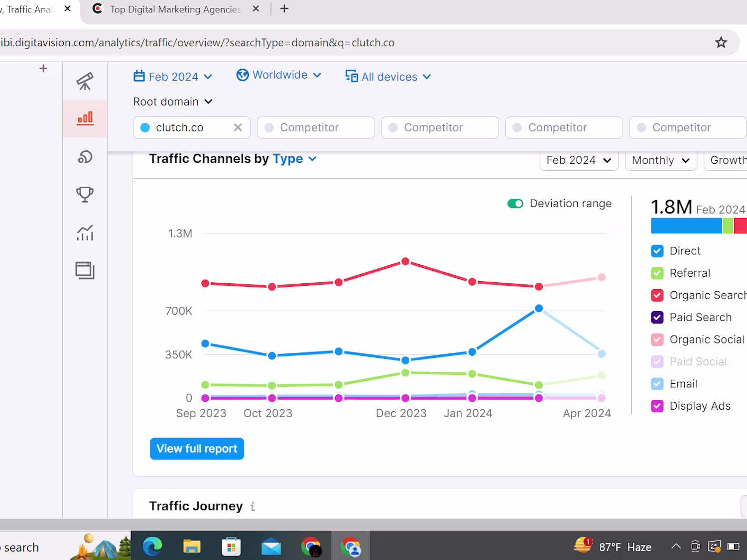
Task: Open Microsoft Edge from the taskbar
Action: point(152,547)
